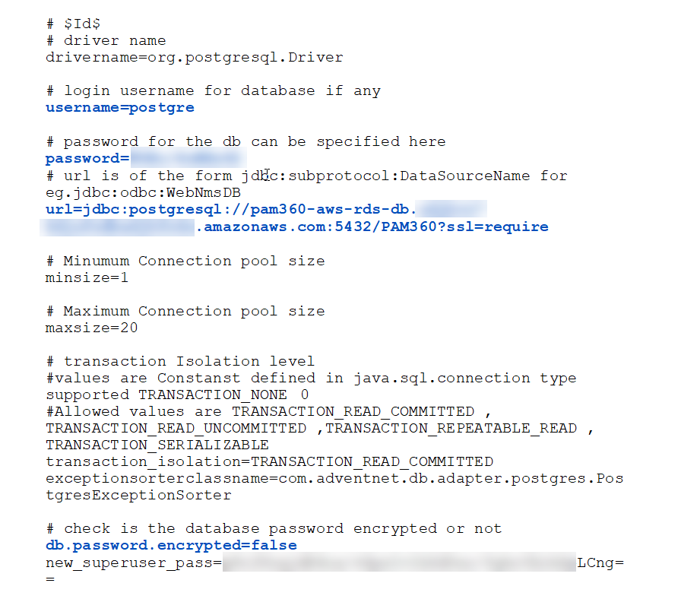Place cursor on username=postgre line
The width and height of the screenshot is (700, 599).
click(x=119, y=107)
